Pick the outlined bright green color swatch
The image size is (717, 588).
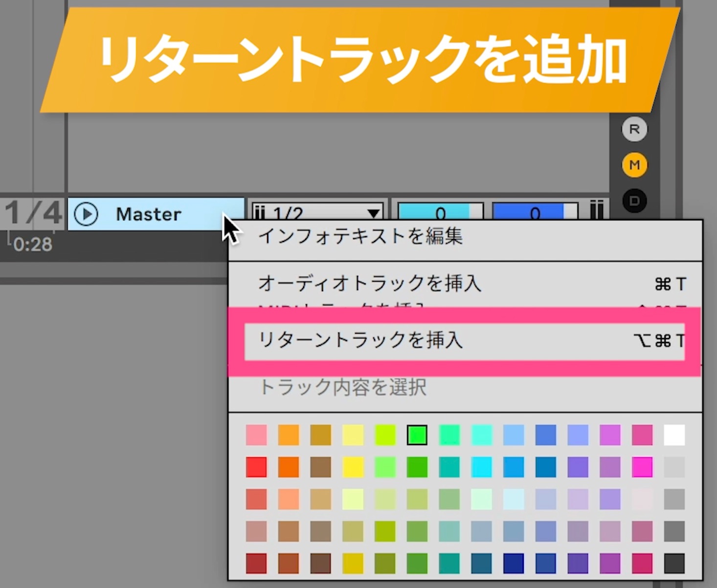click(417, 435)
